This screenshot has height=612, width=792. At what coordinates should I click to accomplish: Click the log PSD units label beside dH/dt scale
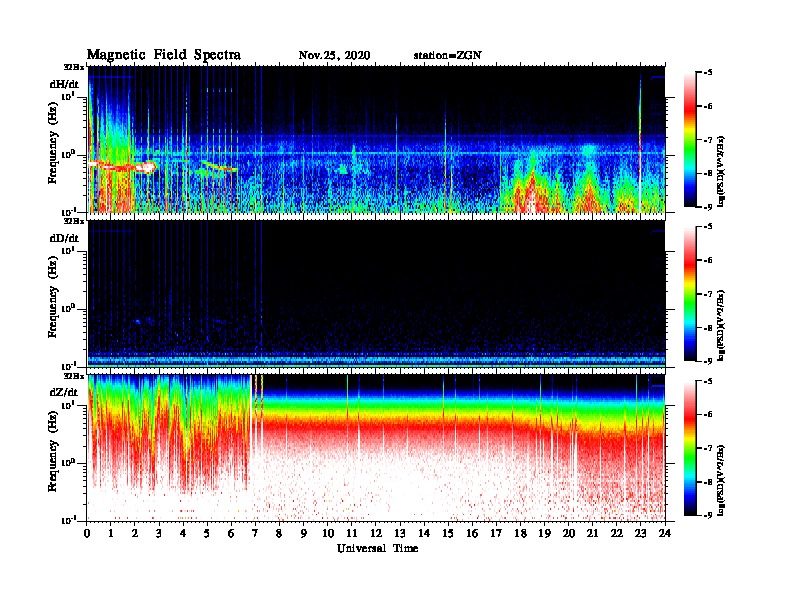click(721, 171)
